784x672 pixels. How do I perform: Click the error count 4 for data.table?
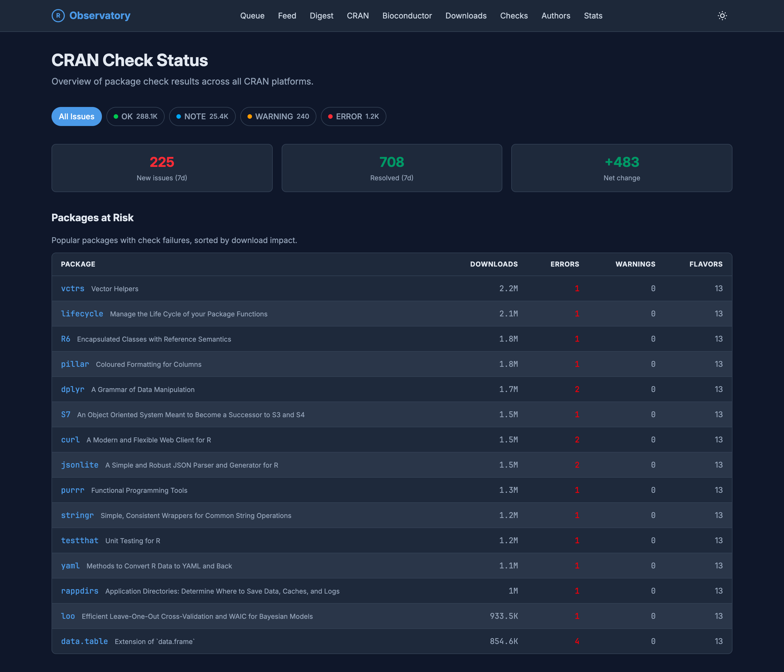click(x=577, y=641)
